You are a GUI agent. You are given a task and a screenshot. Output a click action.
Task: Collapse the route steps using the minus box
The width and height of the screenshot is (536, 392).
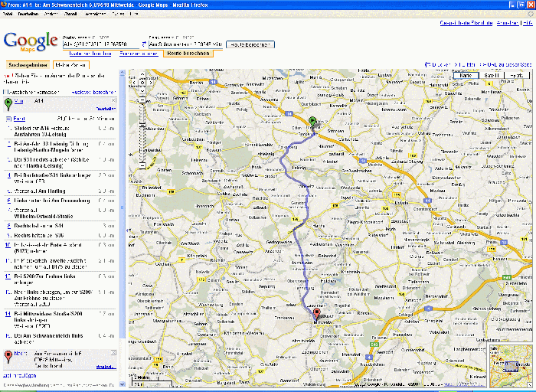pos(8,119)
